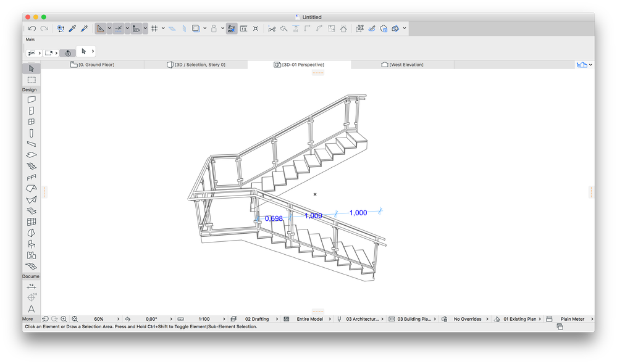
Task: Select the Railing tool
Action: [x=31, y=177]
